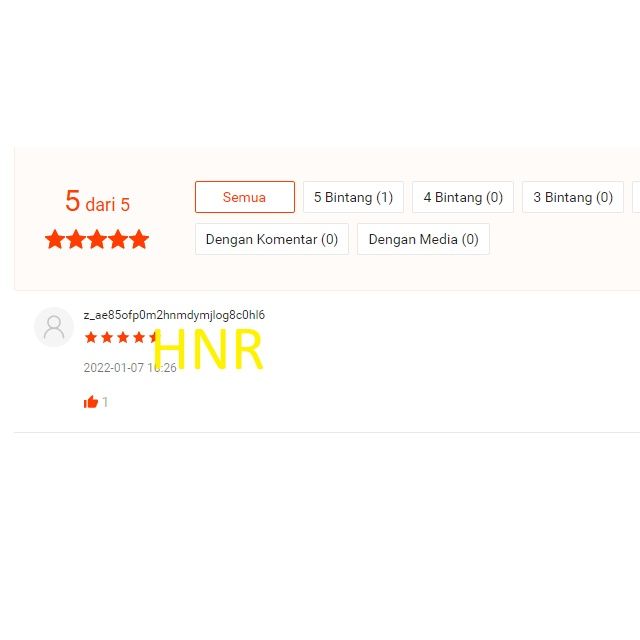
Task: Filter by Dengan Komentar (0)
Action: (x=272, y=239)
